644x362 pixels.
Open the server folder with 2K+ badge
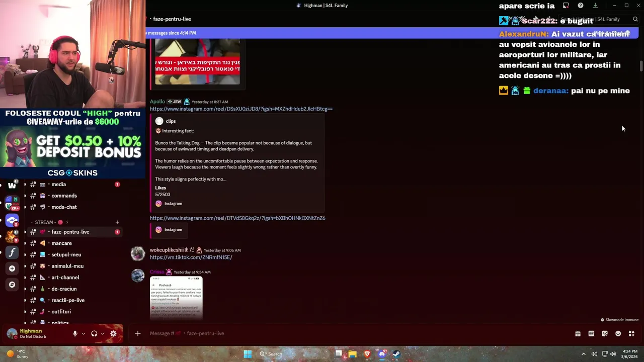(12, 203)
